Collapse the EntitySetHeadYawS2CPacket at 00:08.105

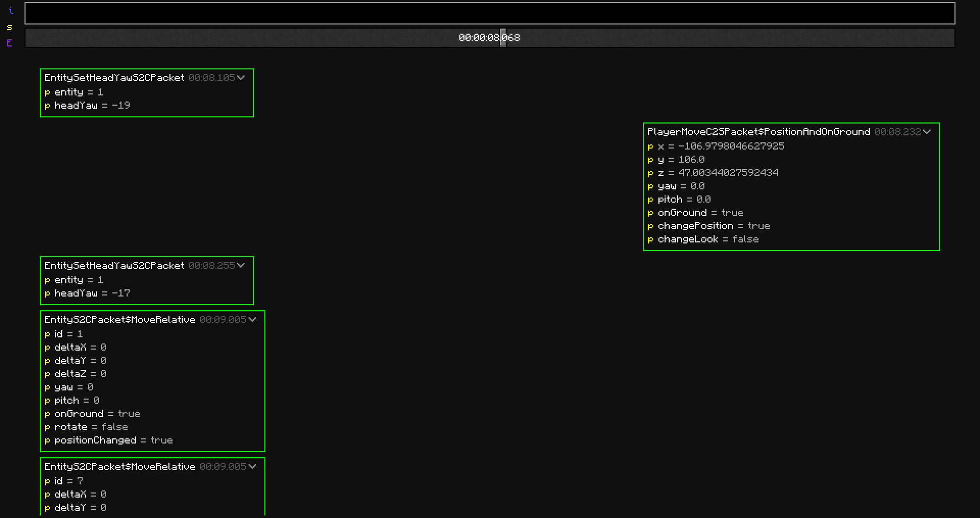click(x=241, y=78)
